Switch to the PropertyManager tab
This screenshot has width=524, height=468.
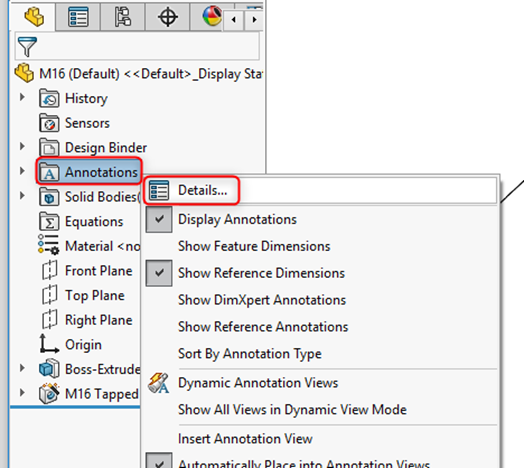pos(78,16)
